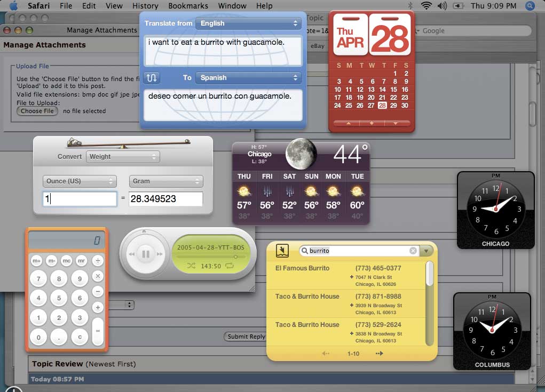Click the English source text field
This screenshot has height=392, width=545.
[x=223, y=51]
